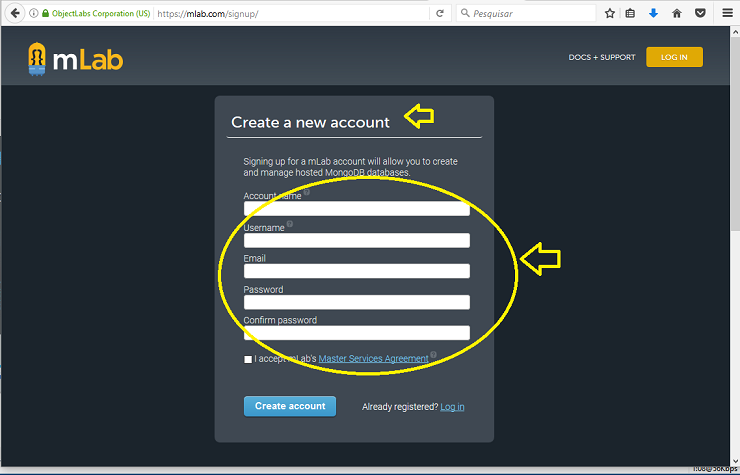
Task: Click the Services Agreement help icon
Action: pos(433,355)
